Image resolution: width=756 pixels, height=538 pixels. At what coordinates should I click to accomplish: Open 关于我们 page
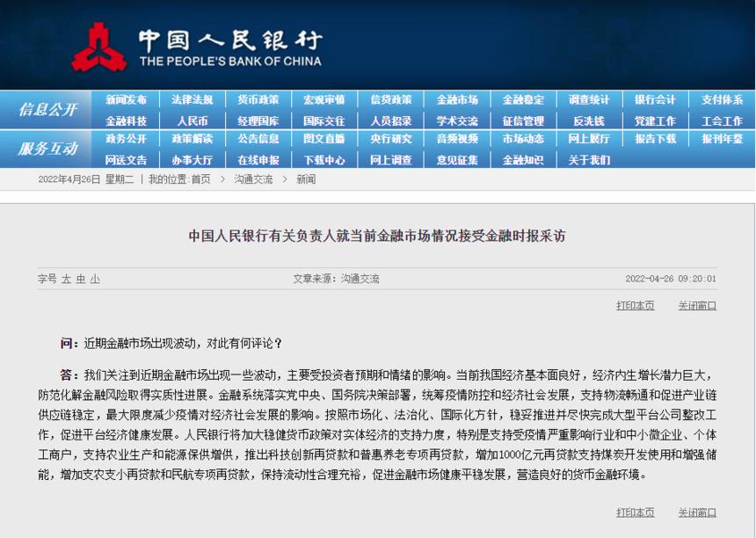tap(589, 160)
